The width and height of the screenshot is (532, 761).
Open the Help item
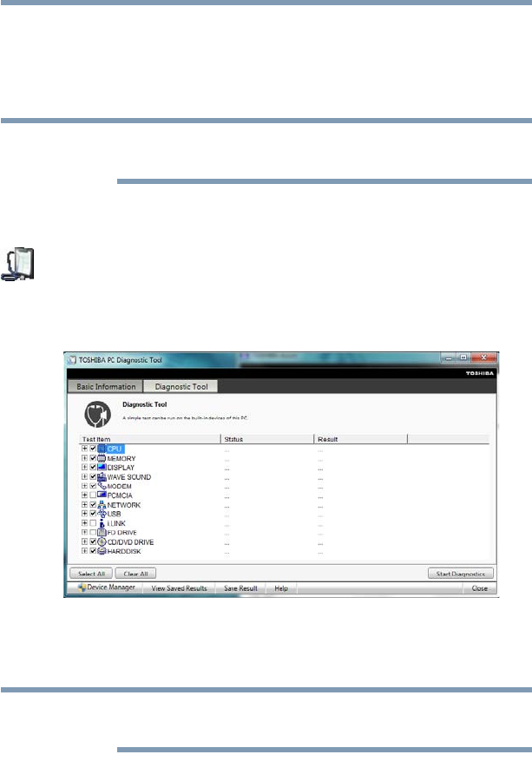click(281, 588)
